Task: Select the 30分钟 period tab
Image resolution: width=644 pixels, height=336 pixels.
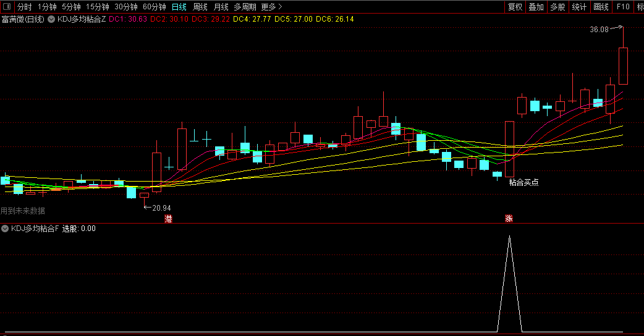Action: tap(125, 7)
